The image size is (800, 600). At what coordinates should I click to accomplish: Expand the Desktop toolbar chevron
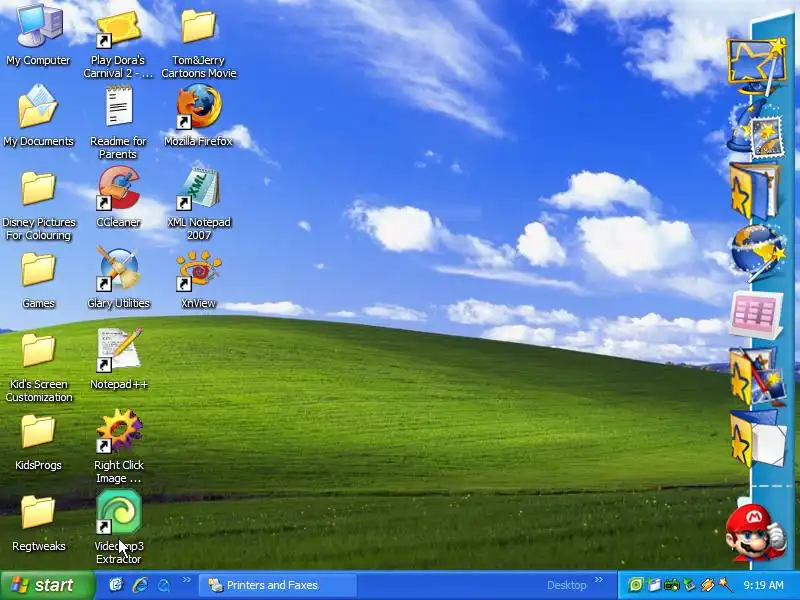[x=599, y=580]
